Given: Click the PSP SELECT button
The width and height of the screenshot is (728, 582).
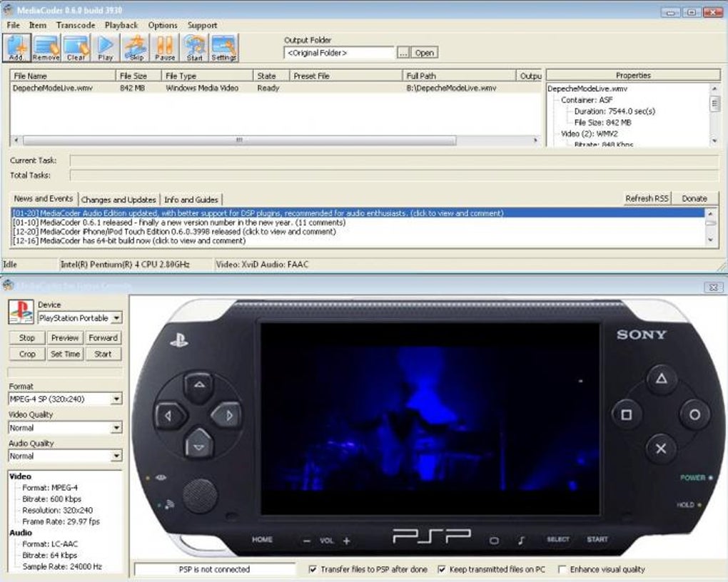Looking at the screenshot, I should click(x=558, y=539).
